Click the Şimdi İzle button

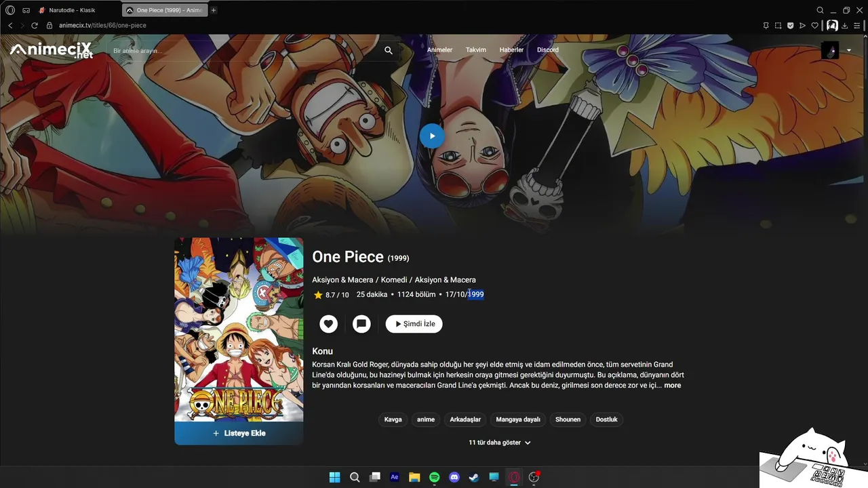[x=414, y=324]
